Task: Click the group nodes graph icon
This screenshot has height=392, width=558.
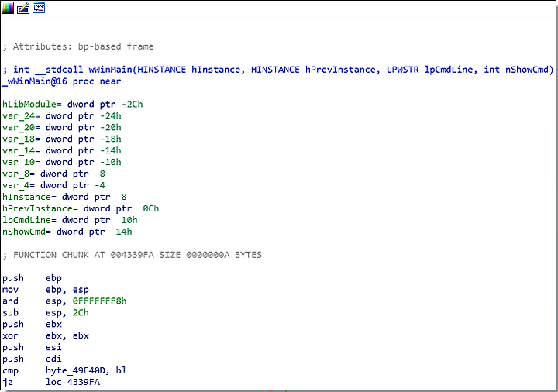Action: pos(39,8)
